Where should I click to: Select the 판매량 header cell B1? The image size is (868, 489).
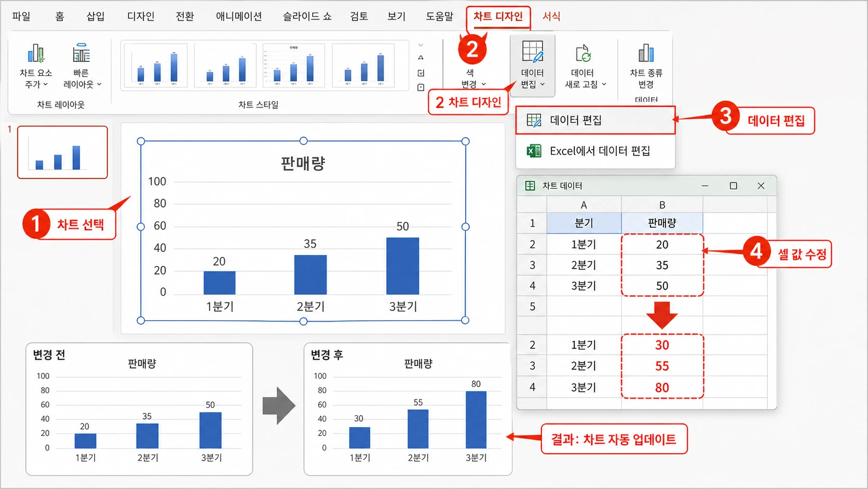(x=662, y=223)
